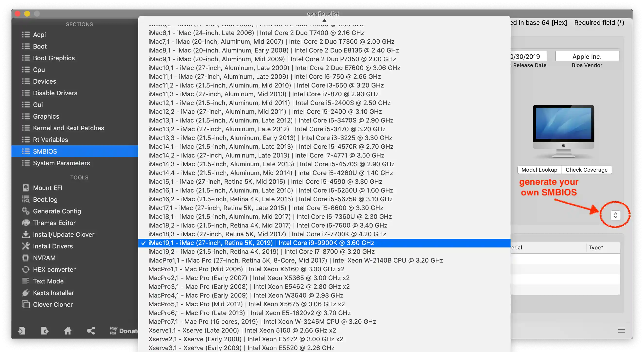Click the import config icon at bottom left

point(22,331)
